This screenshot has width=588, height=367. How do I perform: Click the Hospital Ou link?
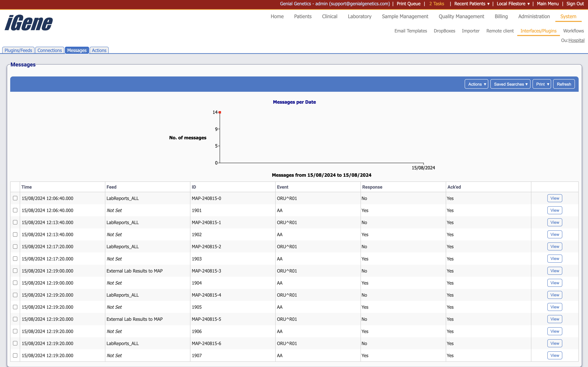point(576,41)
